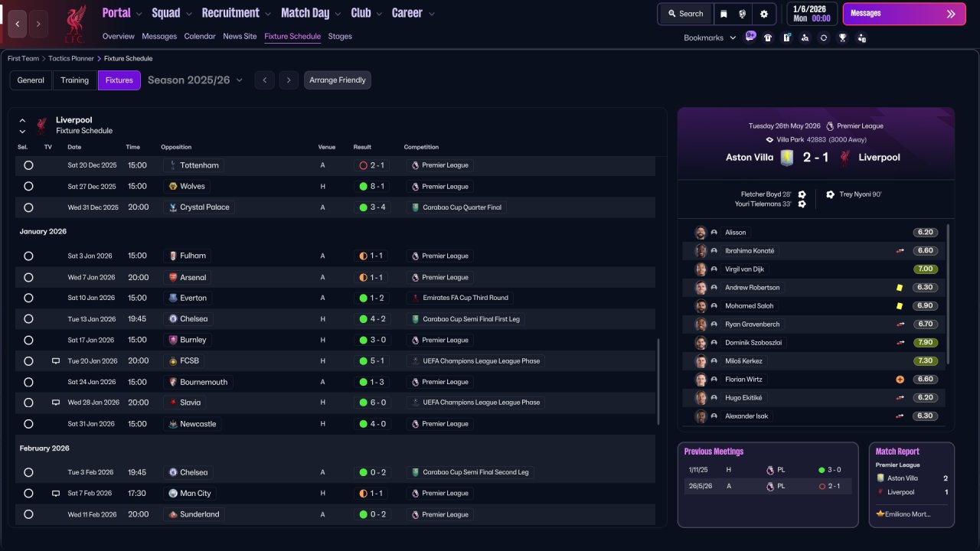The height and width of the screenshot is (551, 980).
Task: Expand the Squad menu chevron
Action: [x=188, y=14]
